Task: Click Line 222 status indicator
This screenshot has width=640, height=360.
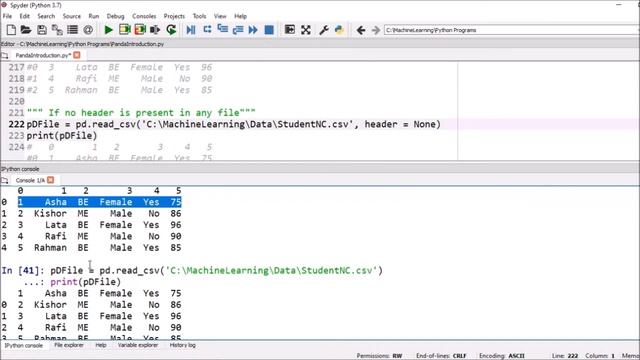Action: click(x=564, y=356)
